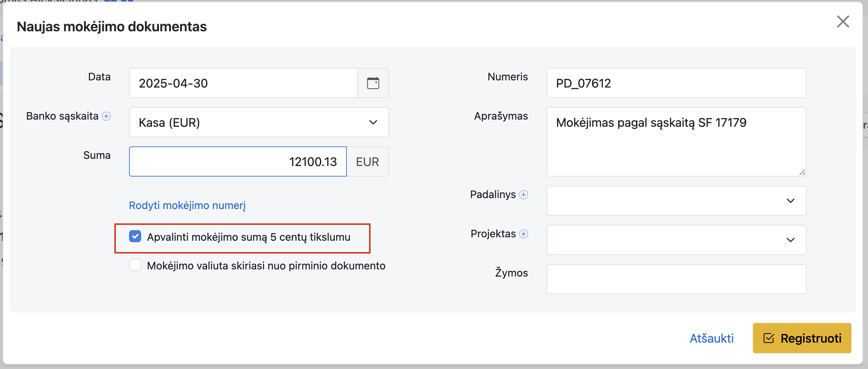
Task: Enable payment currency differs checkbox
Action: pos(135,265)
